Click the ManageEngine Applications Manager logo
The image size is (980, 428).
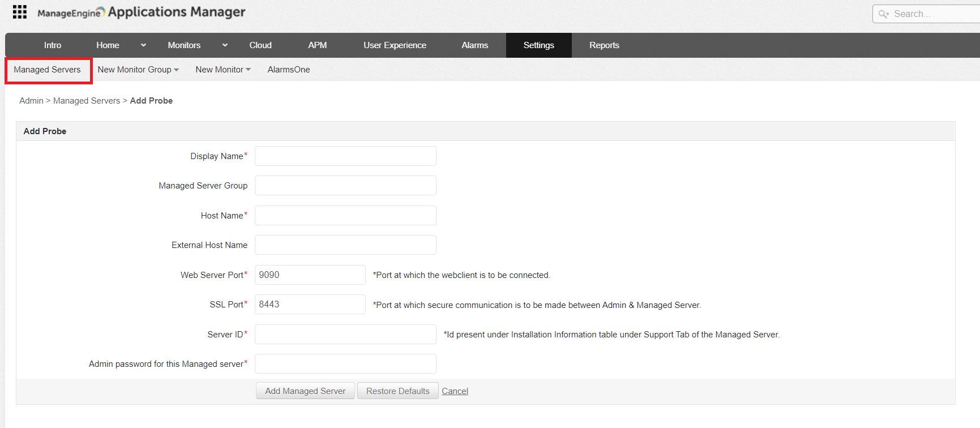tap(142, 12)
